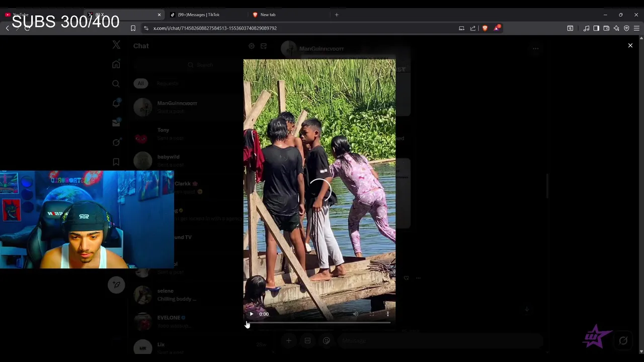The width and height of the screenshot is (644, 362).
Task: Close the (6) X browser tab
Action: pyautogui.click(x=159, y=15)
